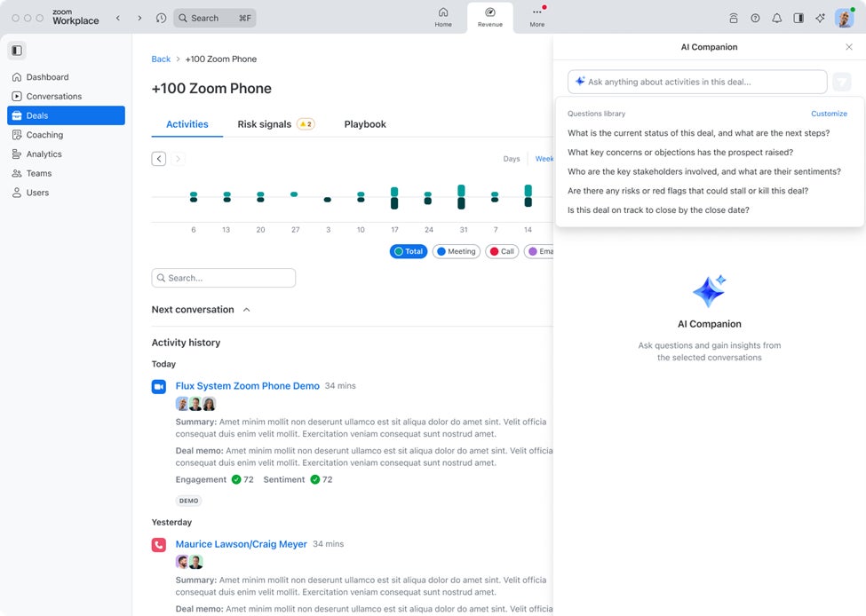Select question about current deal status
Viewport: 866px width, 616px height.
(698, 133)
